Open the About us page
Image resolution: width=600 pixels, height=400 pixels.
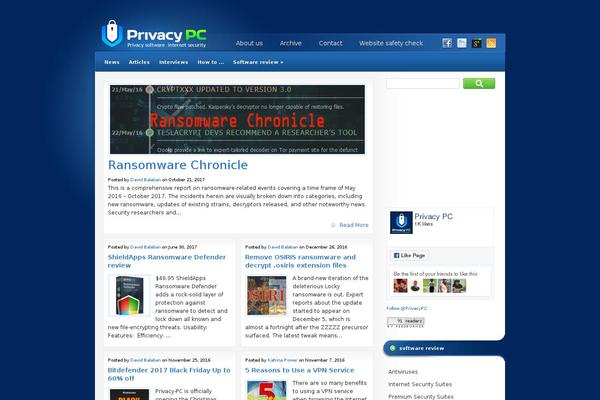click(x=249, y=43)
